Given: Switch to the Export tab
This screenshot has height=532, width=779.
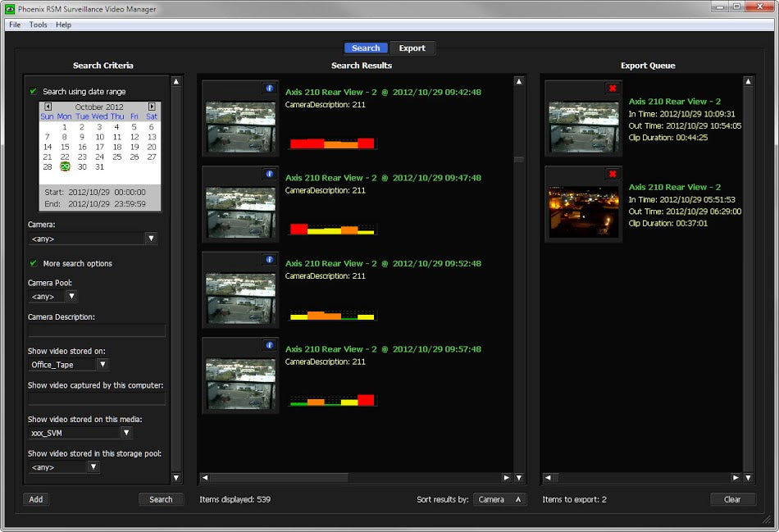Looking at the screenshot, I should 412,48.
